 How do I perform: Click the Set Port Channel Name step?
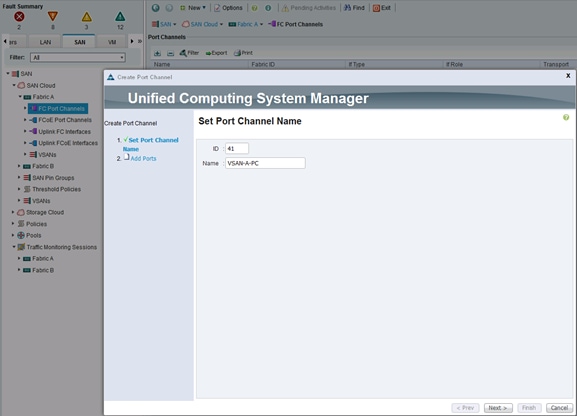coord(151,144)
